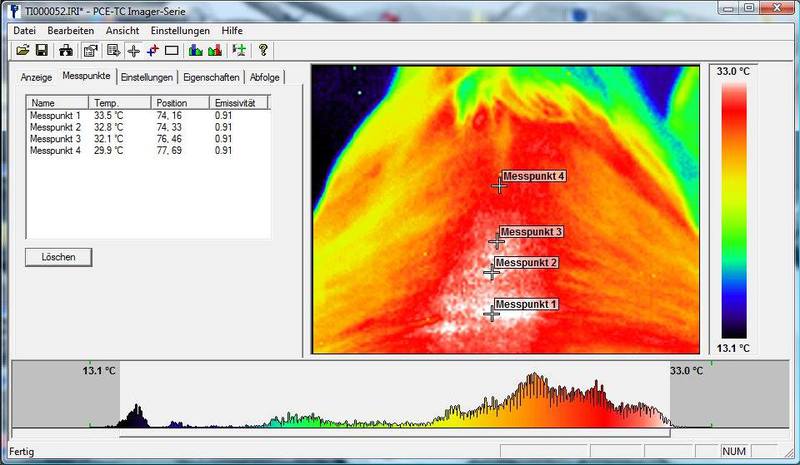Screen dimensions: 800x465
Task: Click the open file folder icon
Action: [22, 50]
